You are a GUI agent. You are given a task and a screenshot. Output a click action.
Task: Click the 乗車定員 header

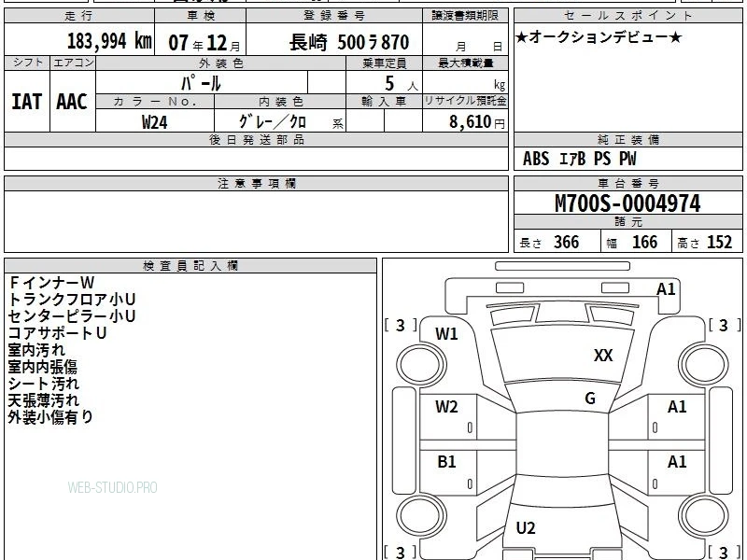384,63
